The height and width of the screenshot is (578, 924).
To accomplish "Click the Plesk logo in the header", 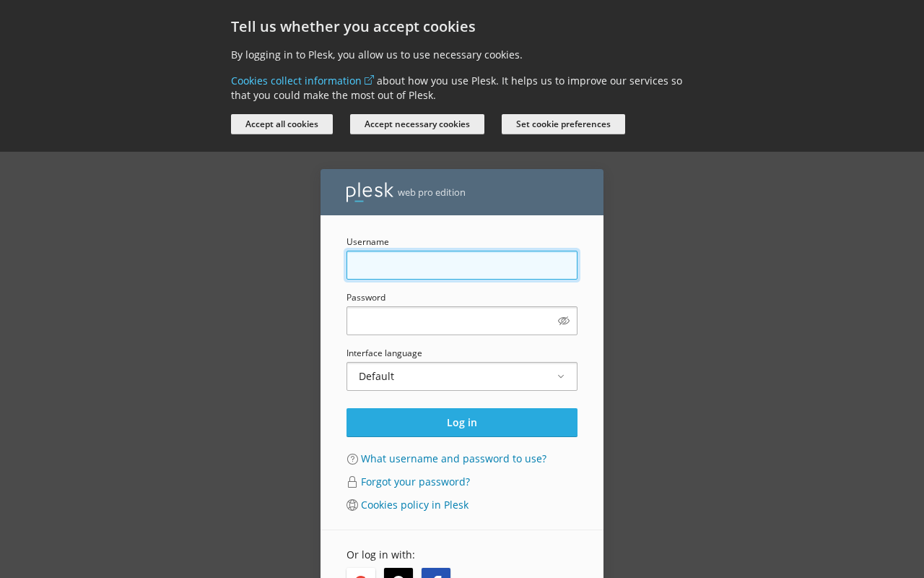I will coord(370,191).
